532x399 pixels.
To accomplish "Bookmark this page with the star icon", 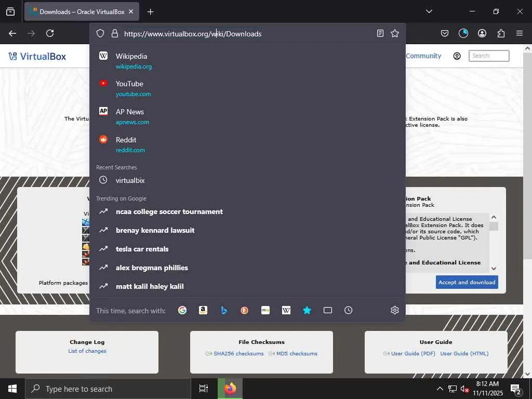I will 395,33.
